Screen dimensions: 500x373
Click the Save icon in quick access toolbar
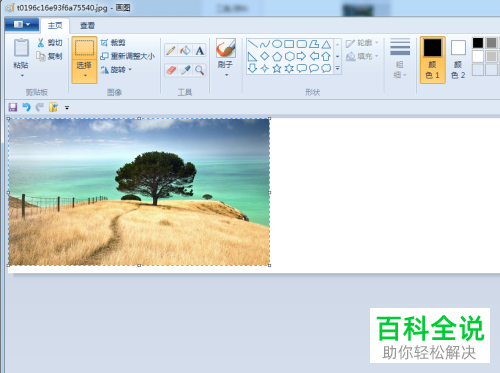[x=13, y=107]
